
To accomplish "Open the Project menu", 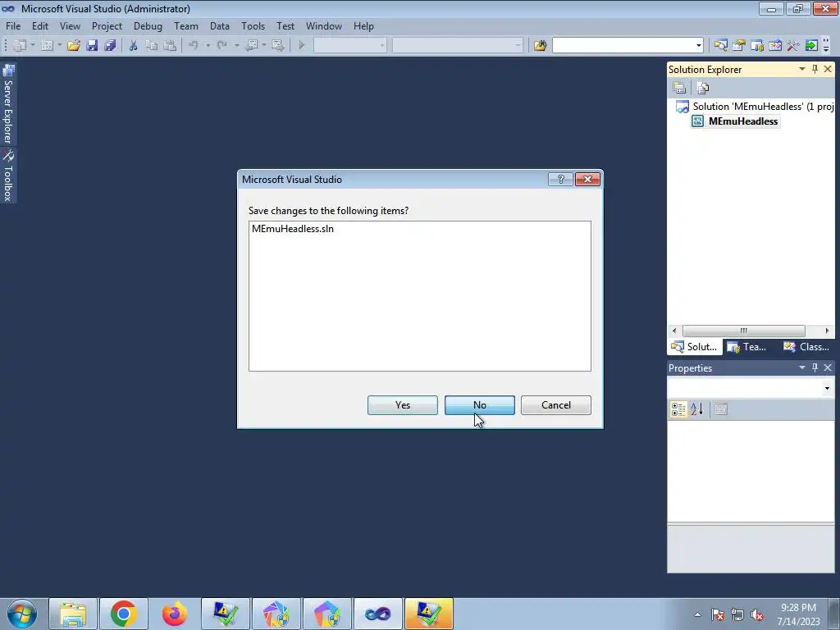I will point(107,25).
